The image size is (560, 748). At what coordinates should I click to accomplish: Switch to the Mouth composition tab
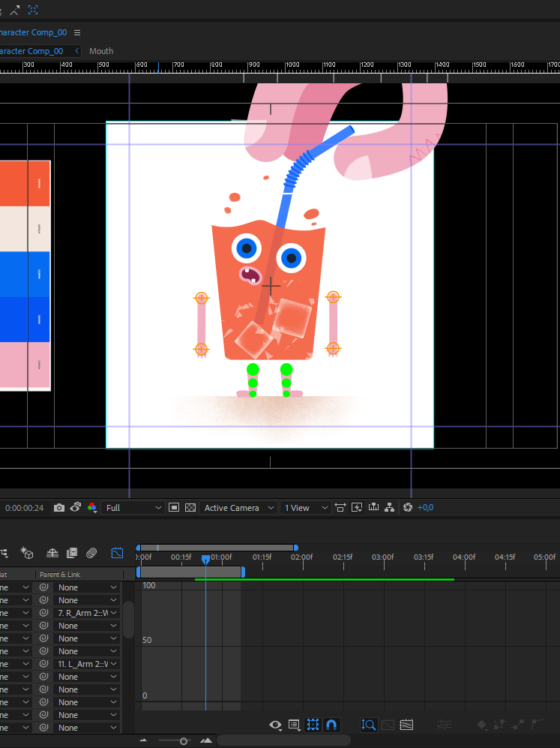(101, 51)
